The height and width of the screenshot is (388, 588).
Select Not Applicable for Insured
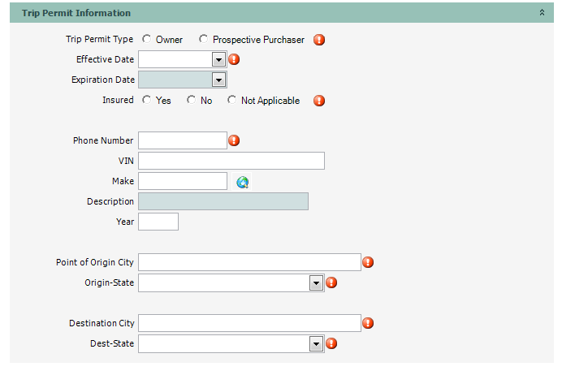tap(231, 100)
